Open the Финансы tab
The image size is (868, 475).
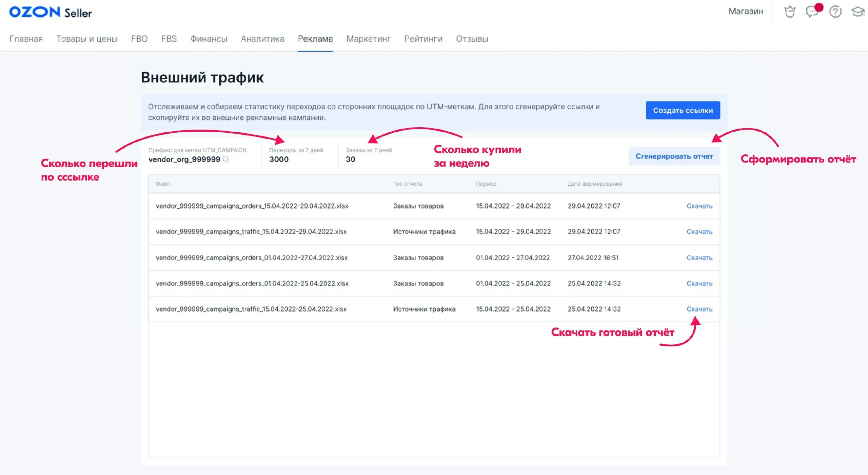[x=209, y=39]
